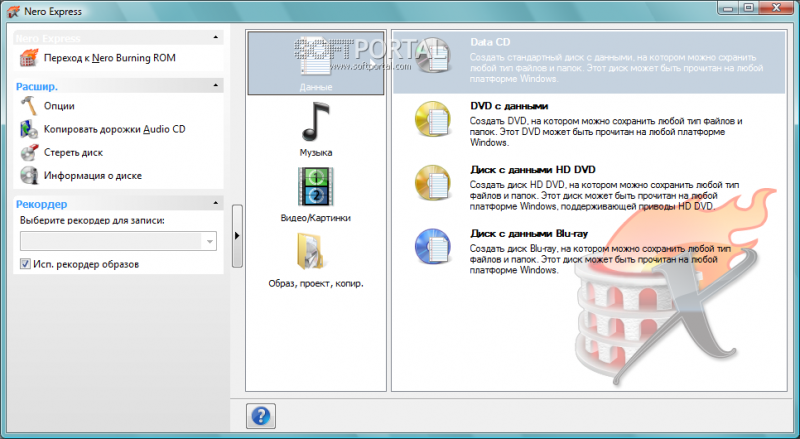This screenshot has width=800, height=439.
Task: Click the Data CD disc icon
Action: 433,55
